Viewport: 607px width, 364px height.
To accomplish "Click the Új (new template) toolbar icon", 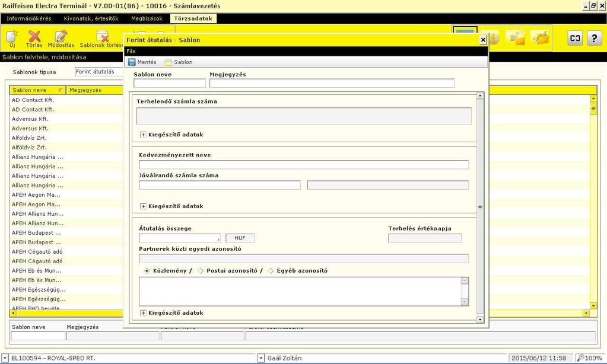I will [12, 36].
